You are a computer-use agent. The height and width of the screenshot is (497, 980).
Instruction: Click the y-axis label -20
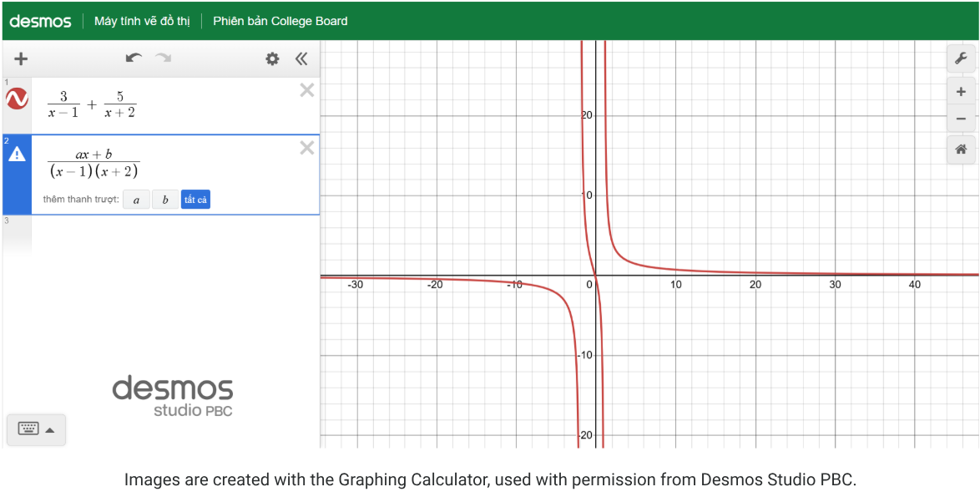584,435
